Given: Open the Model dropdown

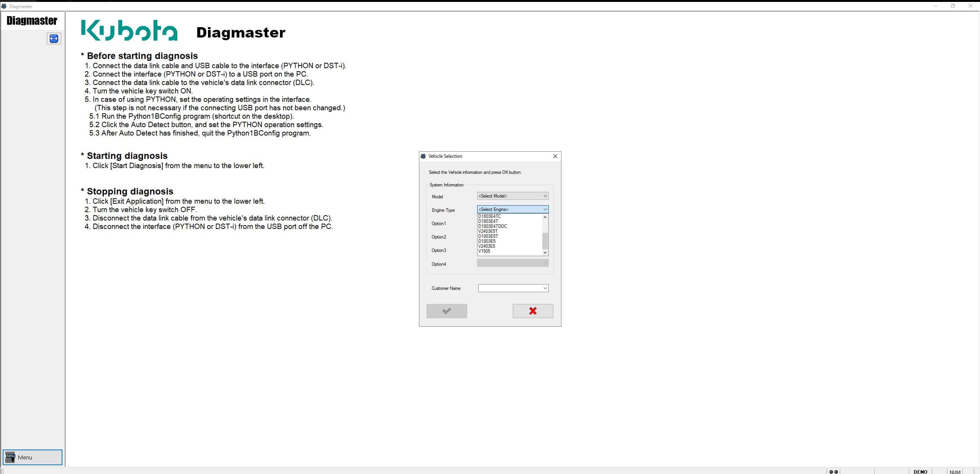Looking at the screenshot, I should coord(512,196).
